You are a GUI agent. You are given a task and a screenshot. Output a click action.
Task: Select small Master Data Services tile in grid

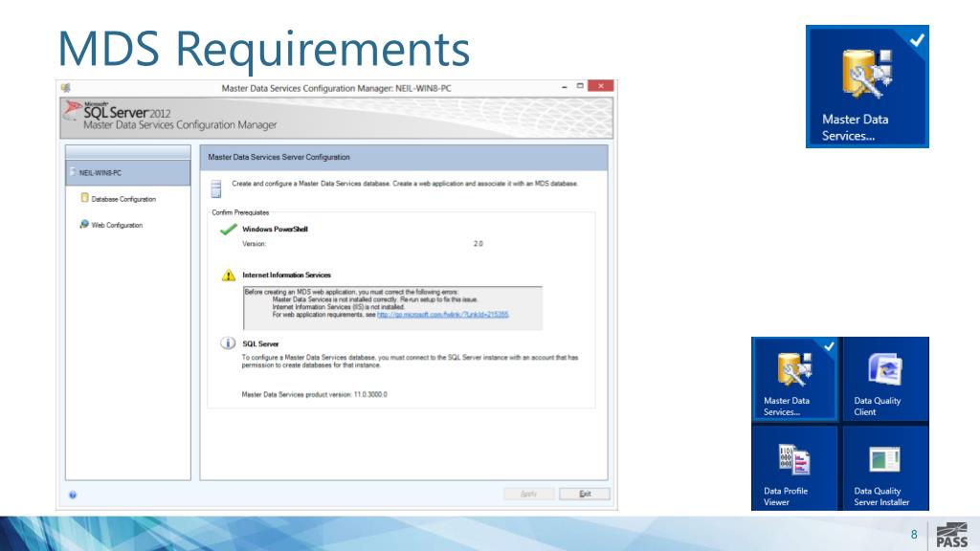pyautogui.click(x=794, y=379)
